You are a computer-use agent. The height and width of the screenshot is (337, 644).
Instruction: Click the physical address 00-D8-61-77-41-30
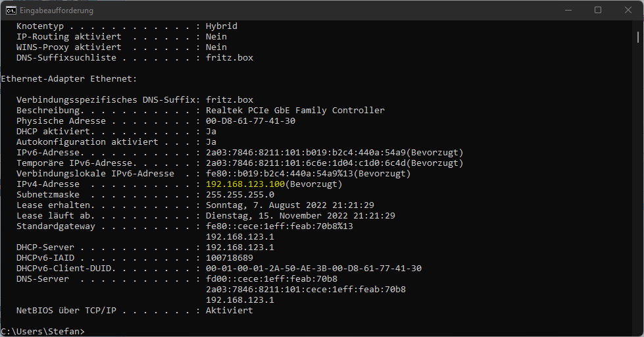click(x=251, y=121)
